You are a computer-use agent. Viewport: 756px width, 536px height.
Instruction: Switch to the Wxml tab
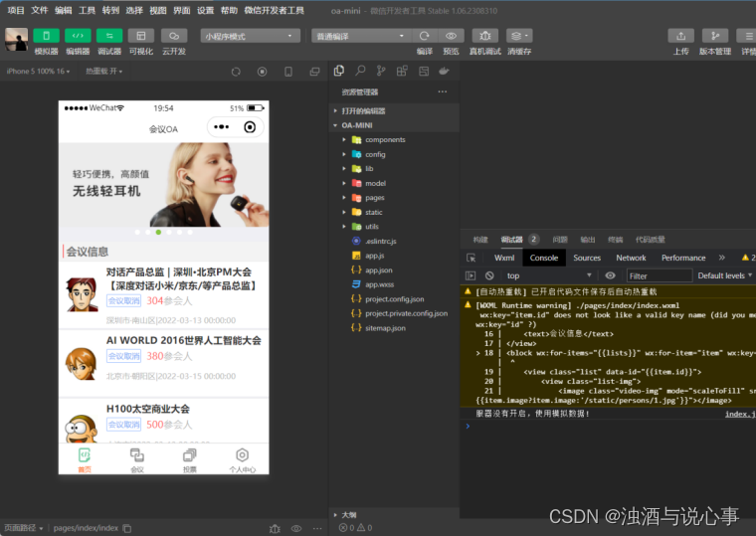point(504,258)
